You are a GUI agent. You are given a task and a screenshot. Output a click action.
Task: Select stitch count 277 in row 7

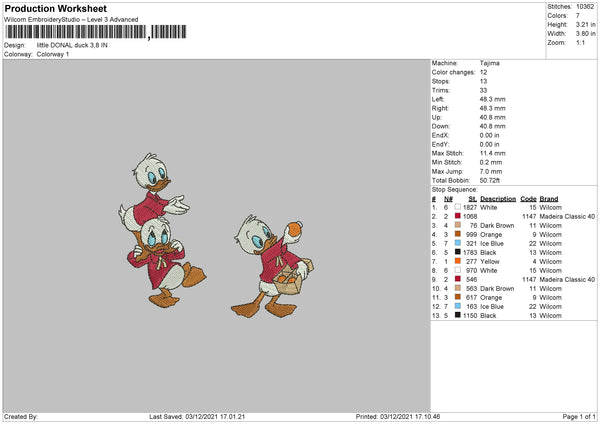point(471,261)
